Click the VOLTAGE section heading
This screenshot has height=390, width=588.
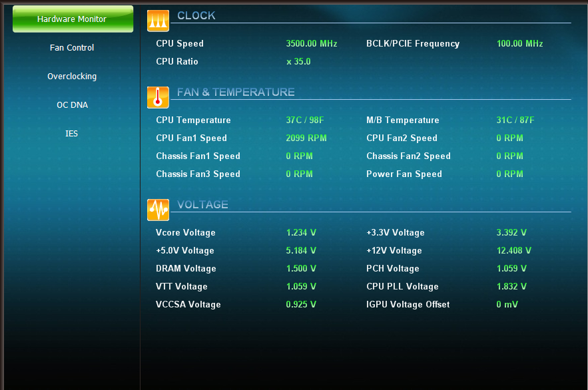202,204
